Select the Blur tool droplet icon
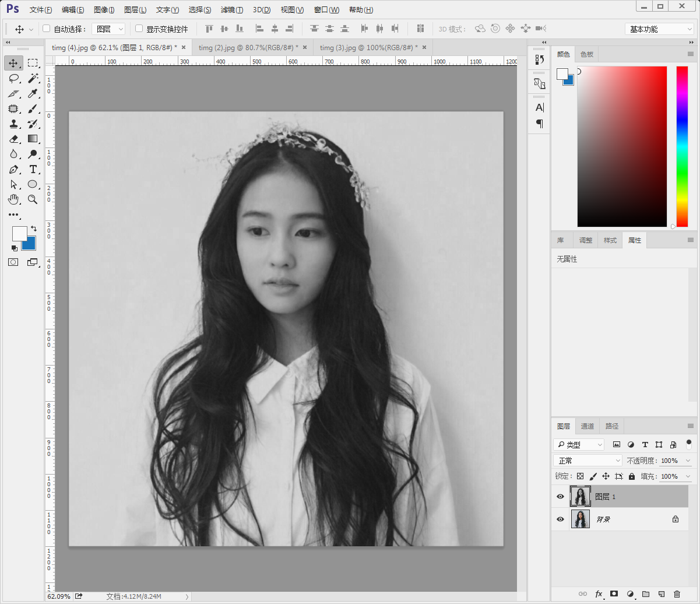The width and height of the screenshot is (700, 604). (13, 154)
